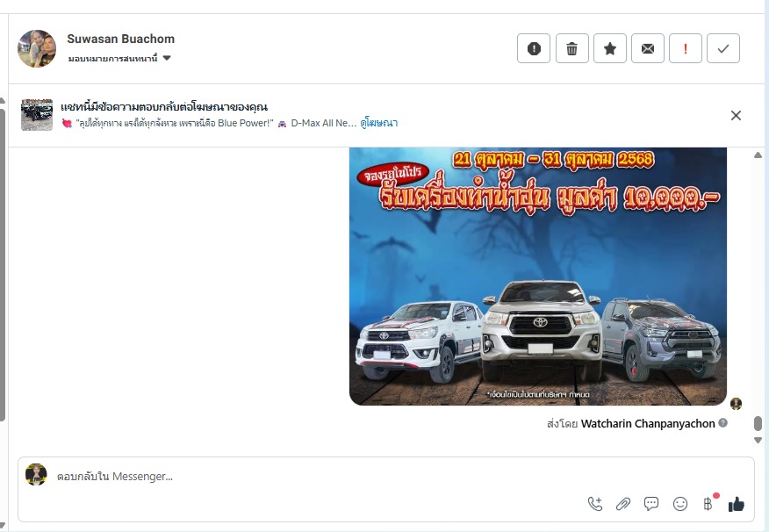The height and width of the screenshot is (532, 769).
Task: Mark conversation as spam icon
Action: click(x=534, y=48)
